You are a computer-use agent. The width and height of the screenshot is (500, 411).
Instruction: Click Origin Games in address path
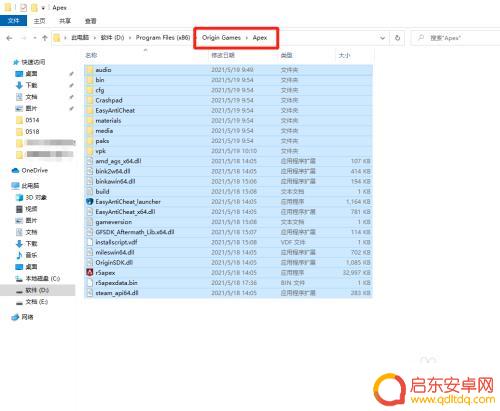click(221, 38)
